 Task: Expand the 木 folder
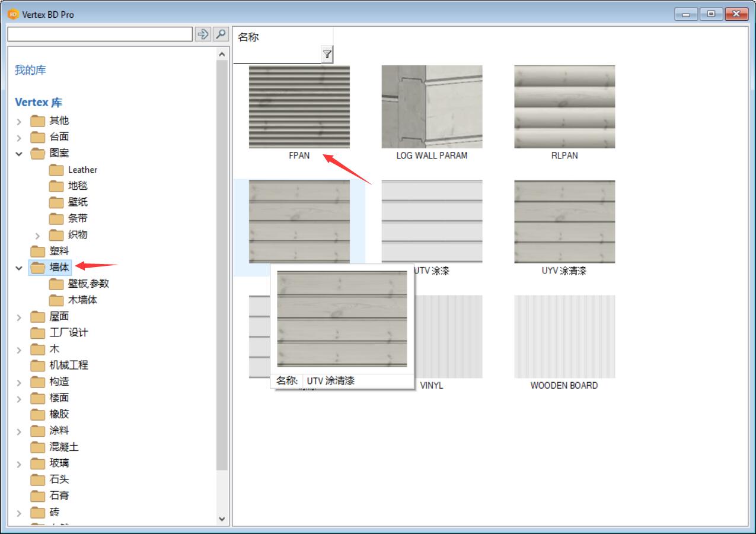pos(19,350)
